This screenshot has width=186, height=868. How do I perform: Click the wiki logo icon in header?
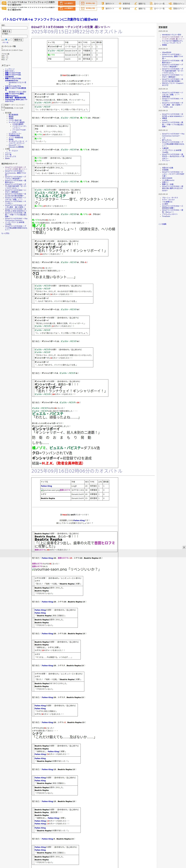coord(4,3)
